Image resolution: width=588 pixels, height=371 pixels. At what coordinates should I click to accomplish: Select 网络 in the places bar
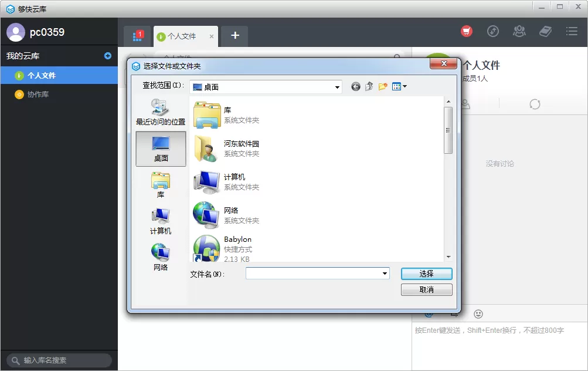(x=161, y=258)
